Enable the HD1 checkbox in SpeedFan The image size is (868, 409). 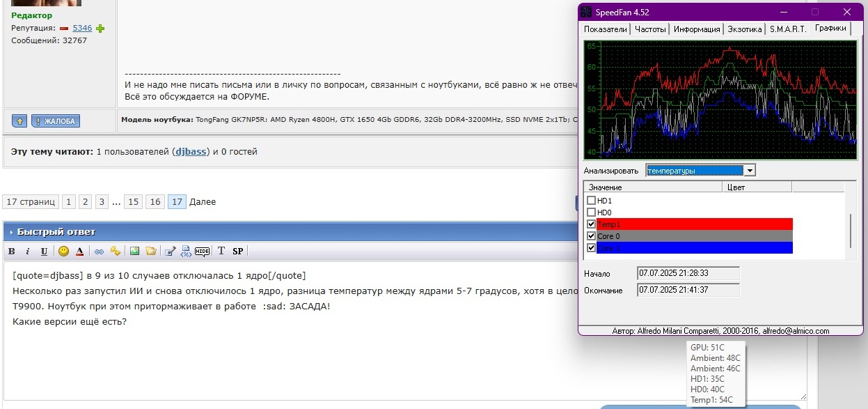(x=591, y=201)
